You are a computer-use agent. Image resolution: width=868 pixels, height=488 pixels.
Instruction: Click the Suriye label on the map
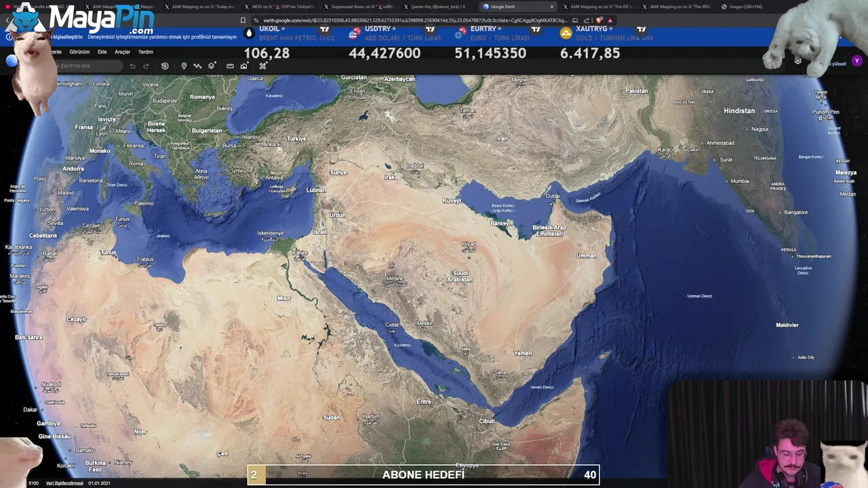pyautogui.click(x=338, y=172)
